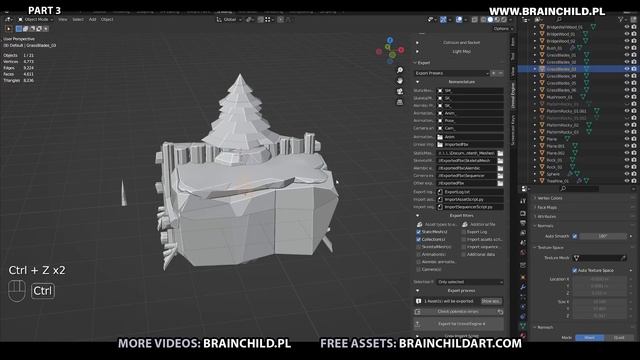Click mesh data icon of GrassBlades_01
The height and width of the screenshot is (360, 640).
pyautogui.click(x=586, y=55)
